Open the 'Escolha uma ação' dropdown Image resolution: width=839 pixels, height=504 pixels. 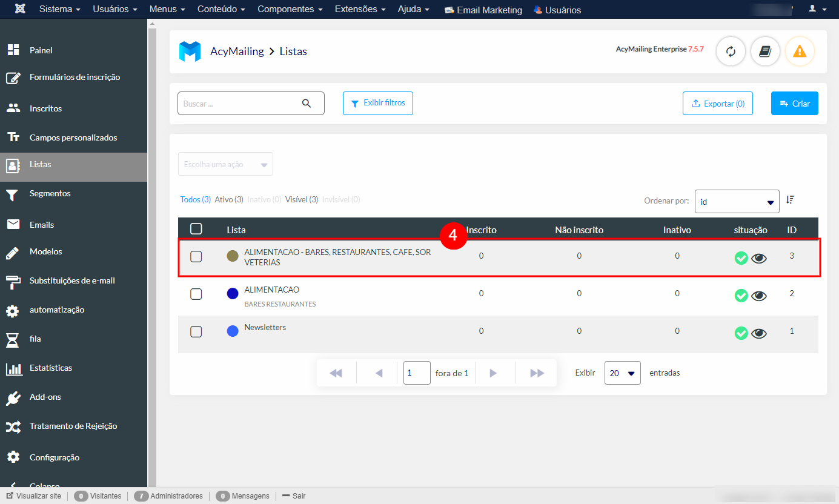click(x=225, y=164)
